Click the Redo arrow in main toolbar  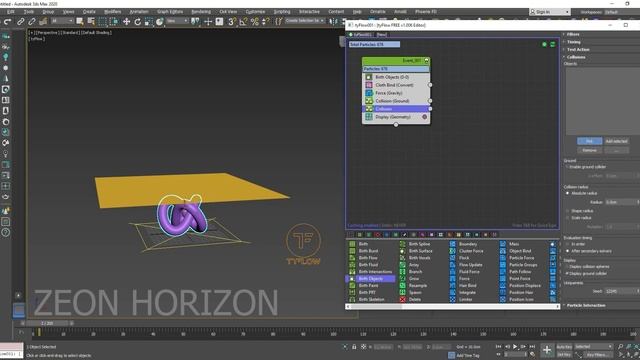coord(7,21)
